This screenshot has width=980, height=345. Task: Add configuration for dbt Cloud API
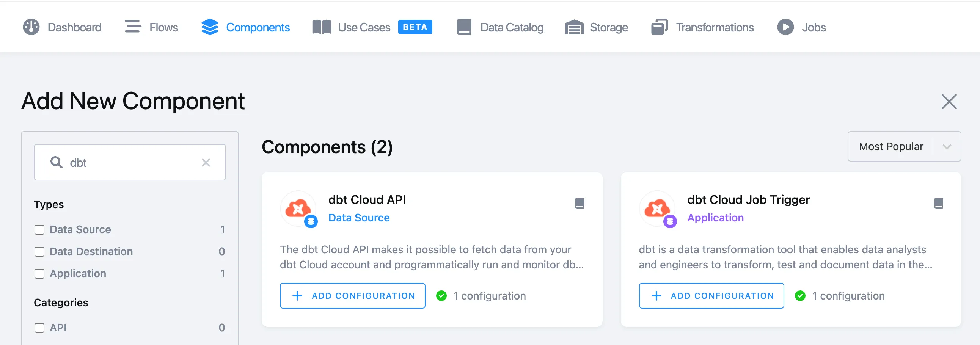pos(352,296)
